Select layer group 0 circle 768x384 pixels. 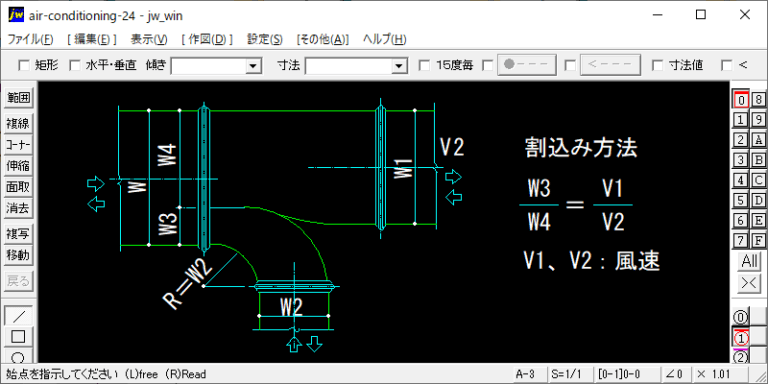click(741, 317)
